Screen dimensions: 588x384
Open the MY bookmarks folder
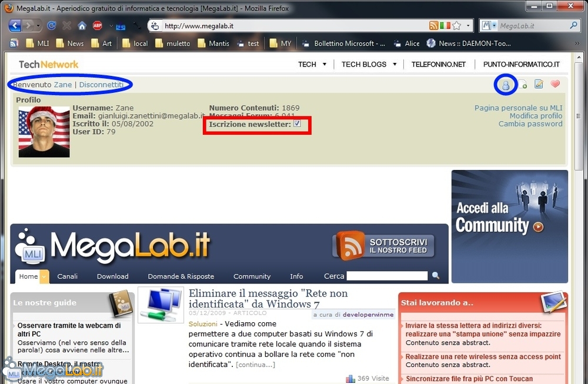point(280,44)
